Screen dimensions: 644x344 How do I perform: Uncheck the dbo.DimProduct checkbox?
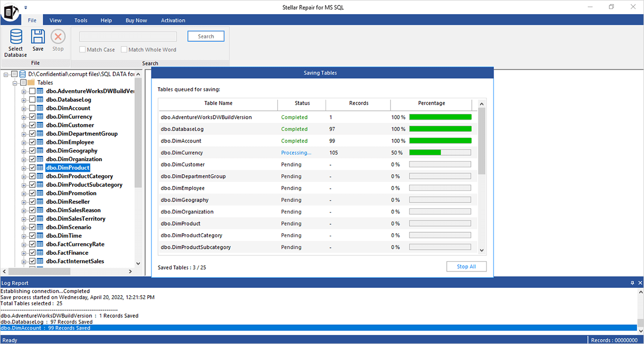tap(32, 168)
